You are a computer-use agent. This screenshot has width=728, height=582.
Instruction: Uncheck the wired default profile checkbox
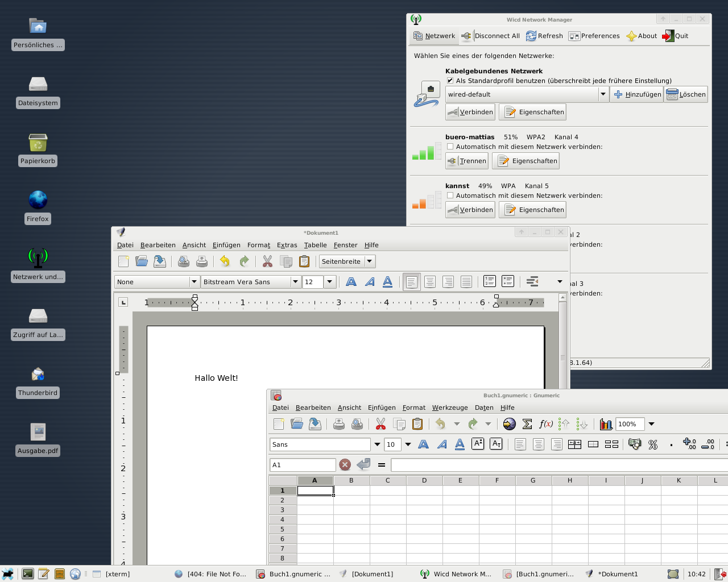click(450, 81)
